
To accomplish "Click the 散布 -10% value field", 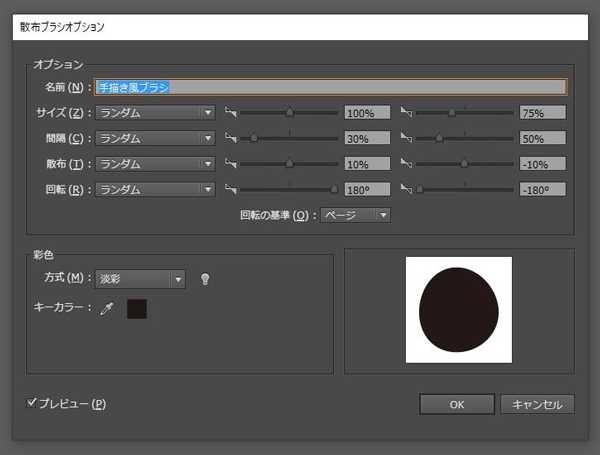I will tap(543, 164).
